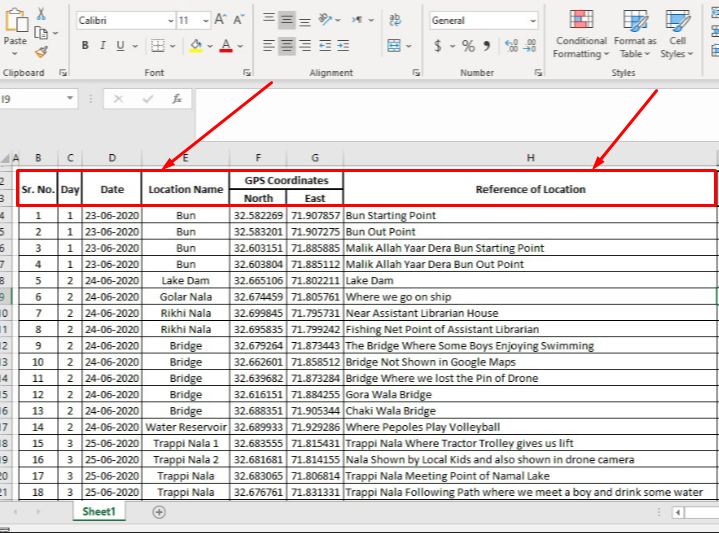Open Conditional Formatting menu
The height and width of the screenshot is (533, 719).
point(581,34)
